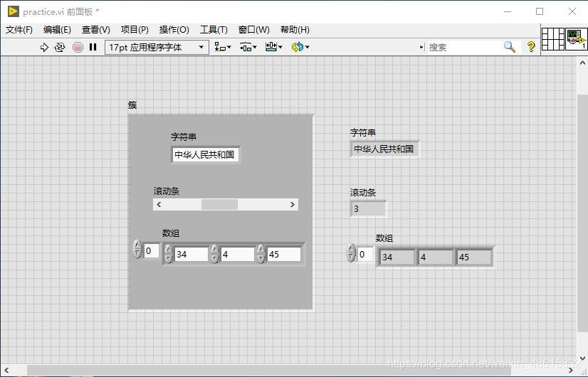This screenshot has width=588, height=377.
Task: Open the 帮助(H) menu
Action: point(295,30)
